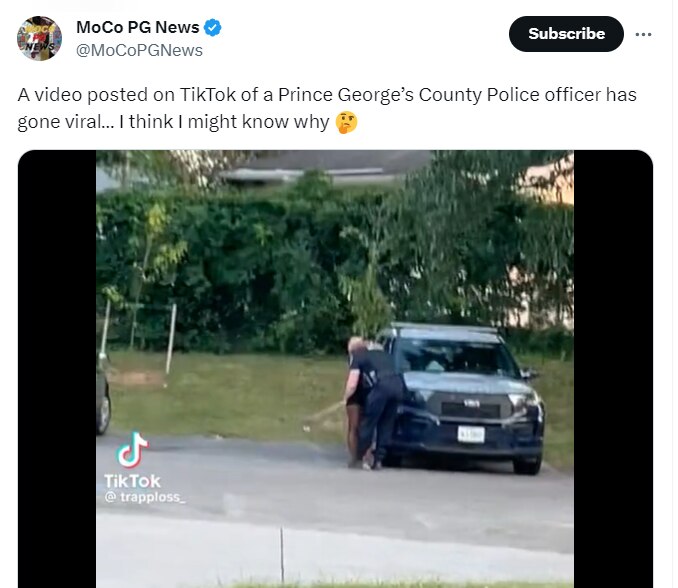Open the MoCo PG News profile avatar
This screenshot has height=588, width=678.
[39, 38]
